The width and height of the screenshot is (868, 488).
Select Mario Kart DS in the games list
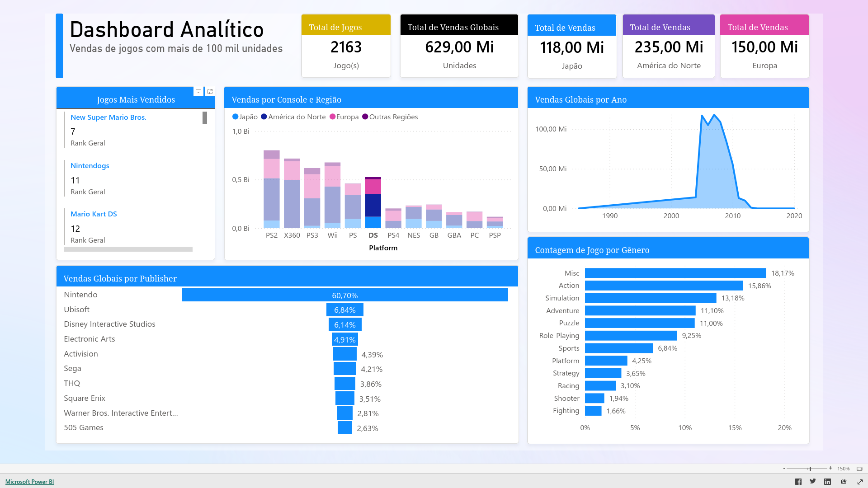point(94,214)
